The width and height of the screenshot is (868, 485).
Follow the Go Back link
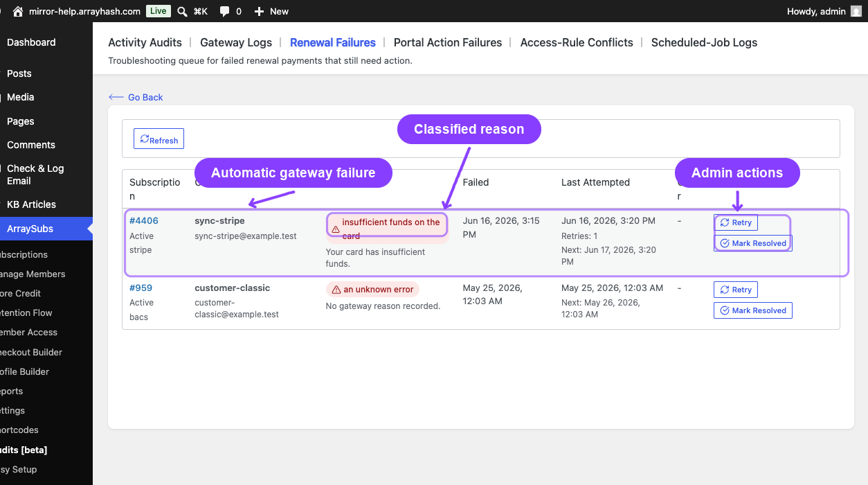[x=136, y=97]
